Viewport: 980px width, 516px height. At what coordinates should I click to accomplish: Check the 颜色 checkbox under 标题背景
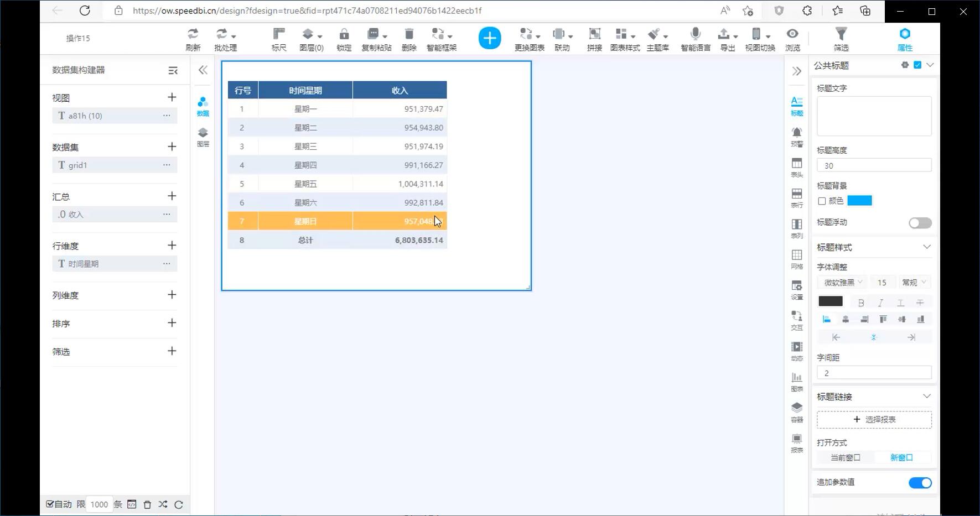(x=822, y=201)
